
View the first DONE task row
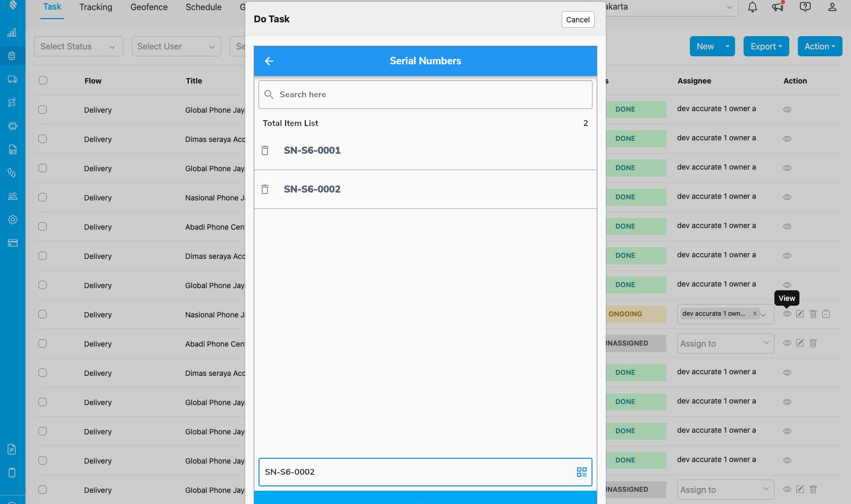coord(787,109)
